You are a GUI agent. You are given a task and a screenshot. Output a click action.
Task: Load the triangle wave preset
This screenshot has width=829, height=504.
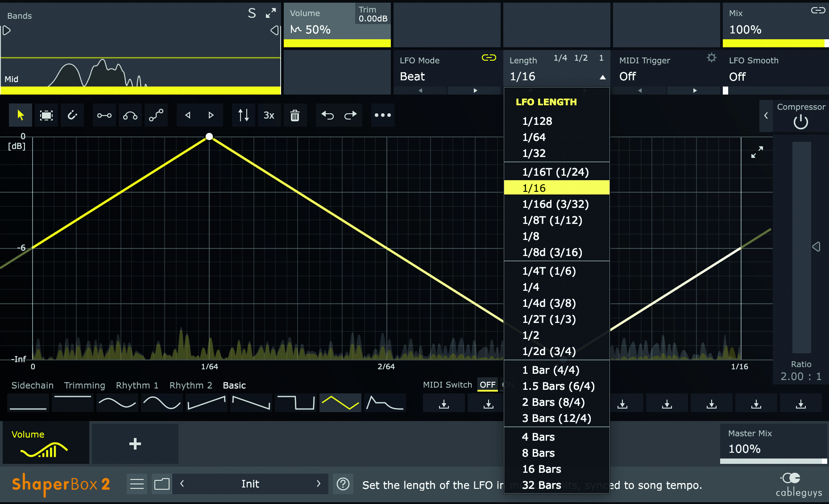(x=340, y=403)
